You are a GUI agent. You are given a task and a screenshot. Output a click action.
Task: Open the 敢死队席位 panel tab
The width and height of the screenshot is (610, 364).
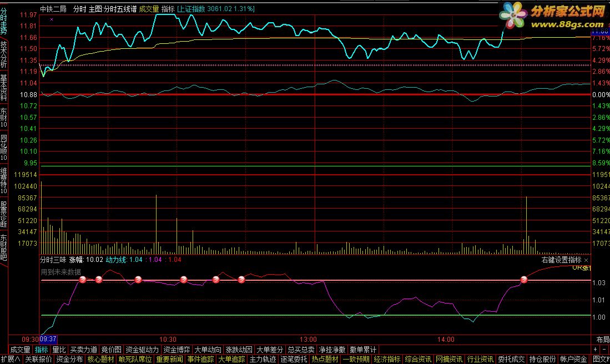coord(135,360)
